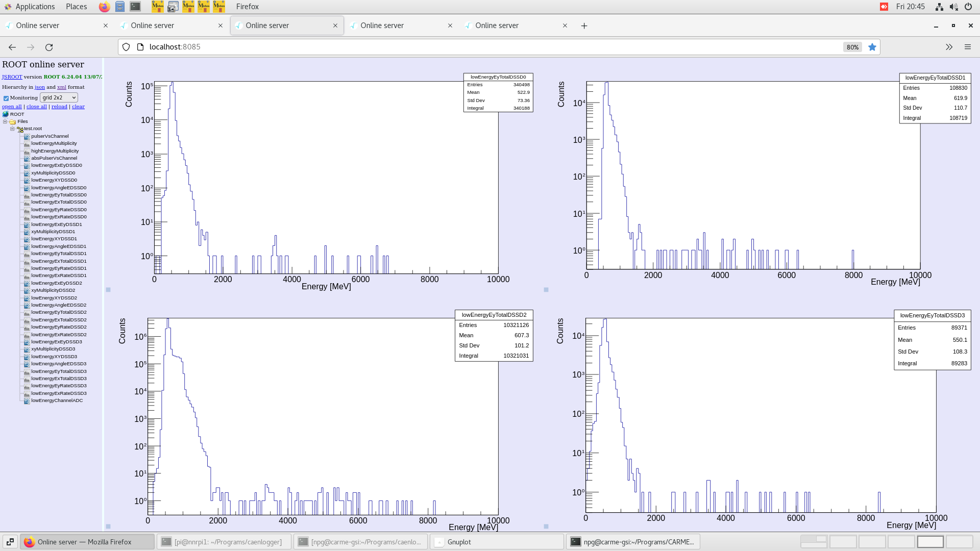Click the JSROOT link

[12, 77]
